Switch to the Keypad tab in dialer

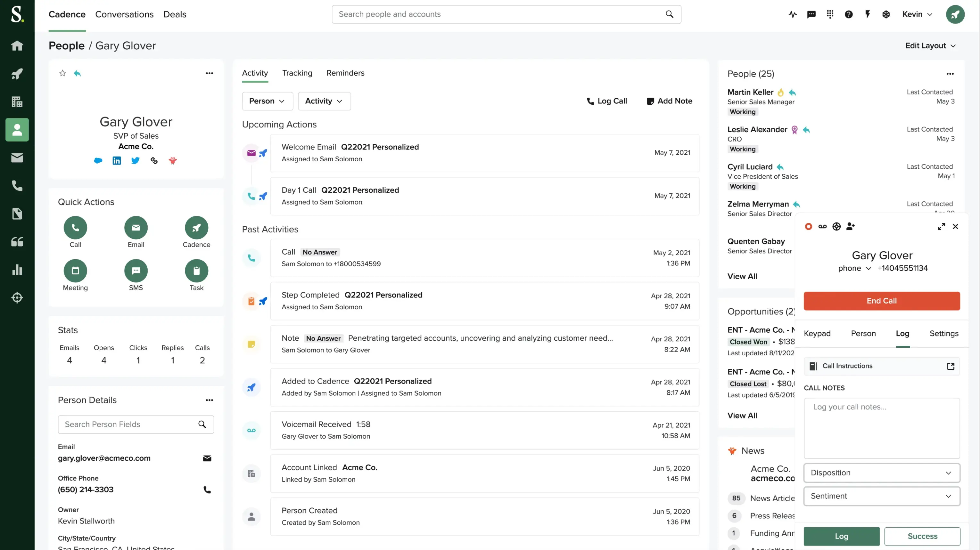[817, 333]
